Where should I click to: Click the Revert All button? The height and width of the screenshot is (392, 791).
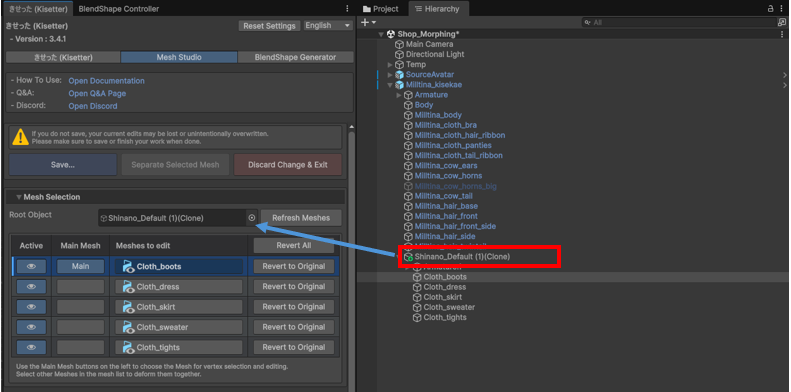click(x=294, y=246)
